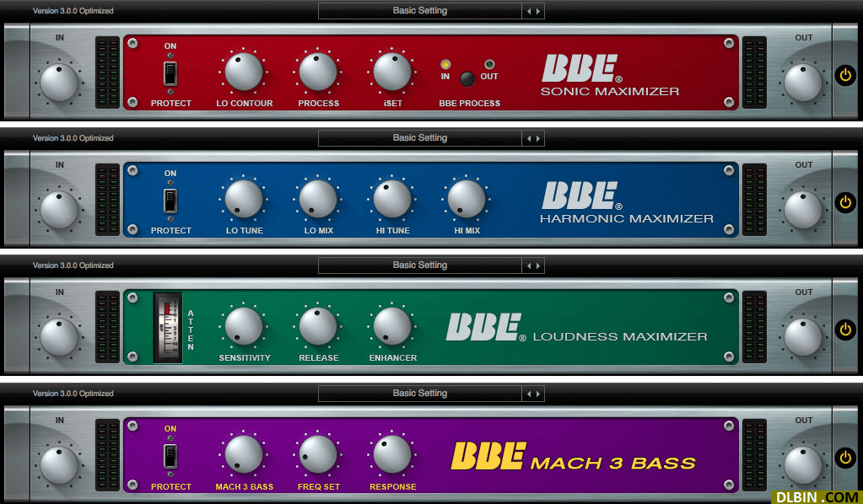863x504 pixels.
Task: Toggle Mach 3 Bass power button
Action: [845, 458]
